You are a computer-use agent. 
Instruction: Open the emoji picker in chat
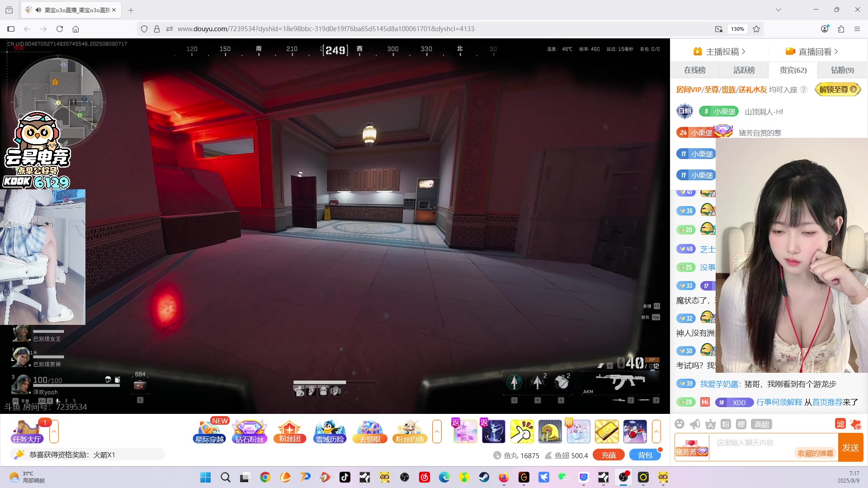(x=679, y=424)
